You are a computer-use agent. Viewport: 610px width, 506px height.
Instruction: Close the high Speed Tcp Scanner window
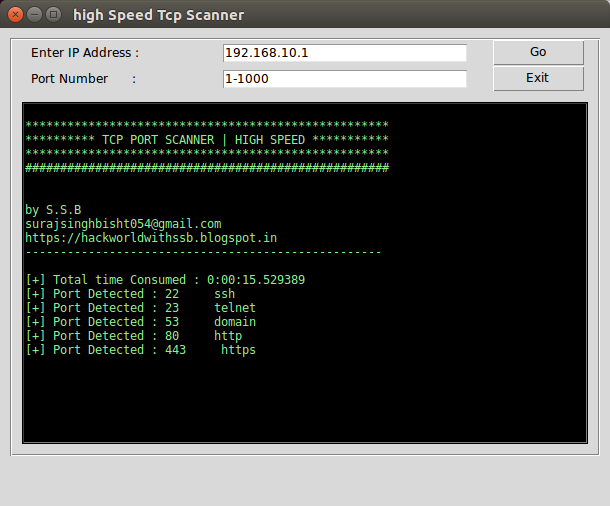point(15,15)
